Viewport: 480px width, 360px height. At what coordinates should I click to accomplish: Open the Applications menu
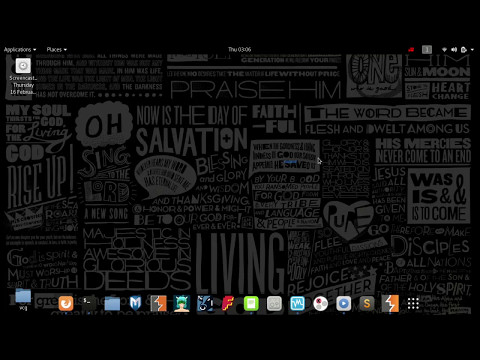pos(20,50)
